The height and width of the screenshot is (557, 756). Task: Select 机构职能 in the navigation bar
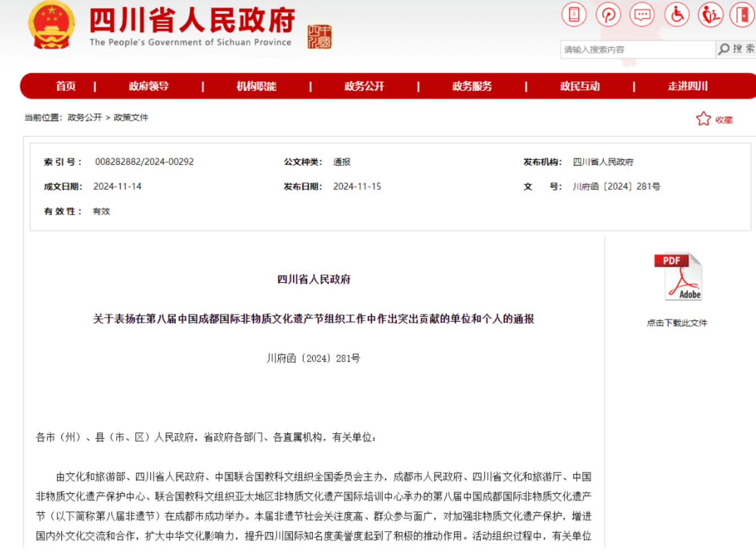pos(256,86)
